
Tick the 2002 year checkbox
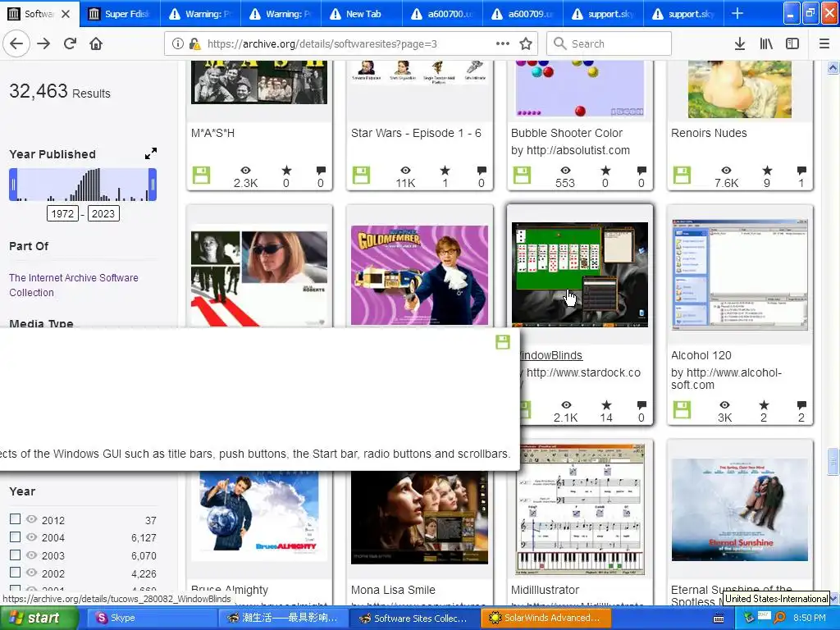click(15, 572)
